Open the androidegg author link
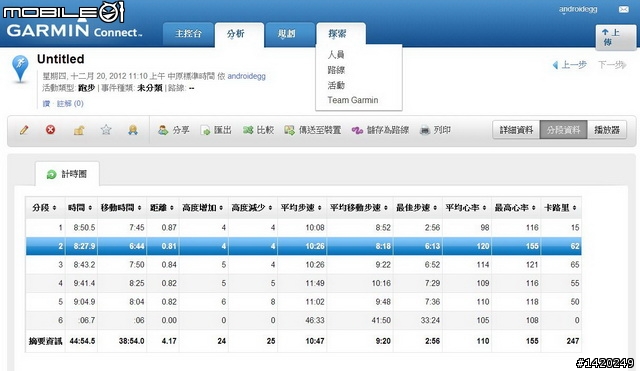Image resolution: width=640 pixels, height=371 pixels. [247, 76]
